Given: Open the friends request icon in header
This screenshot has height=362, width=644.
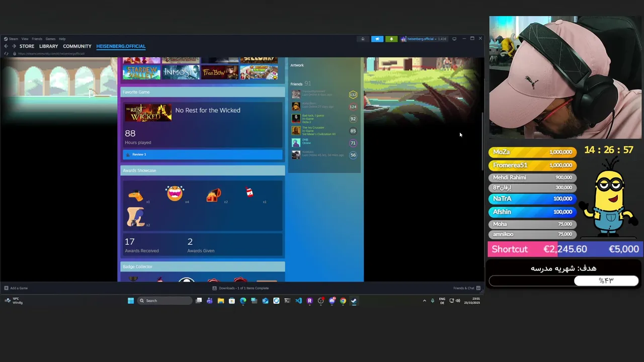Looking at the screenshot, I should coord(363,39).
